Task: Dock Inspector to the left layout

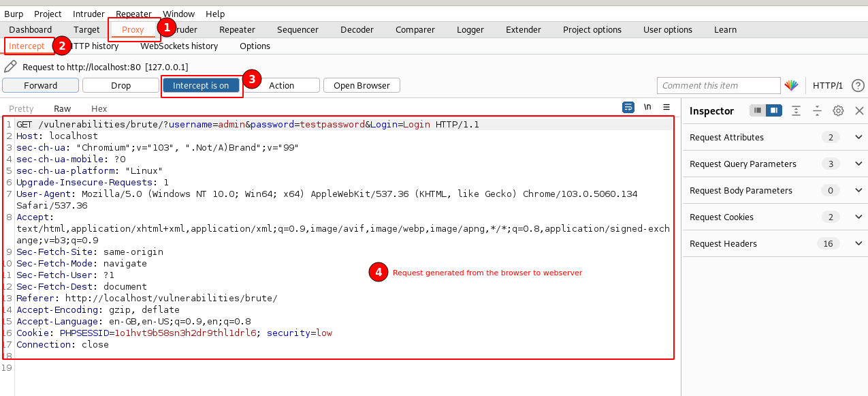Action: [758, 110]
